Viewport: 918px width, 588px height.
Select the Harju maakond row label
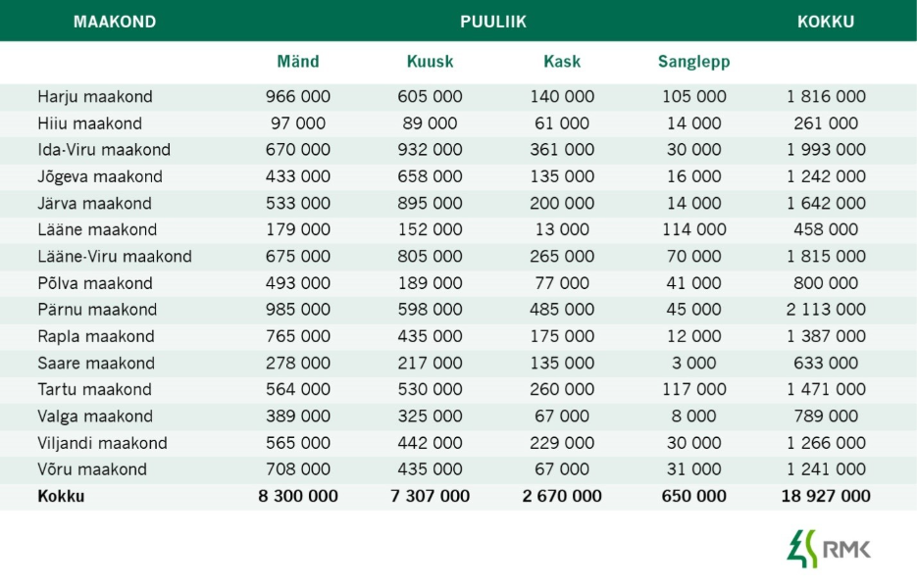[95, 97]
